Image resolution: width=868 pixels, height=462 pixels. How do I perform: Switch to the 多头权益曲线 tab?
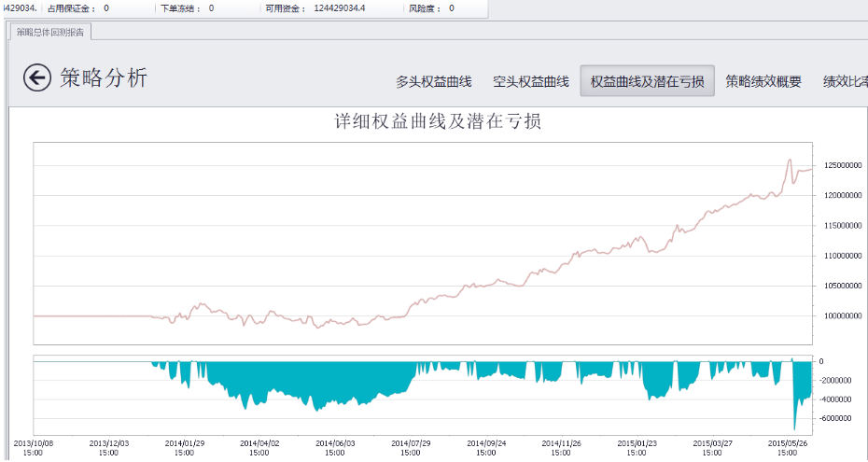click(433, 81)
